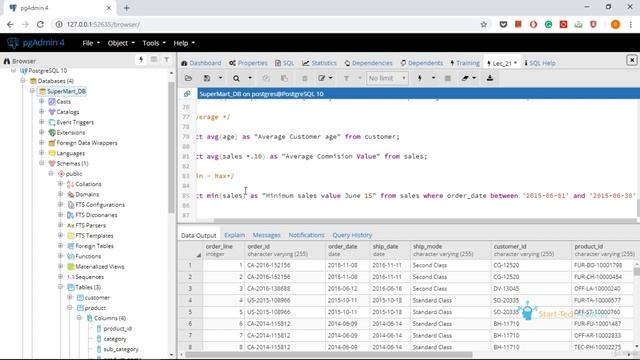Select Extensions in the browser tree
This screenshot has height=360, width=640.
click(x=71, y=132)
